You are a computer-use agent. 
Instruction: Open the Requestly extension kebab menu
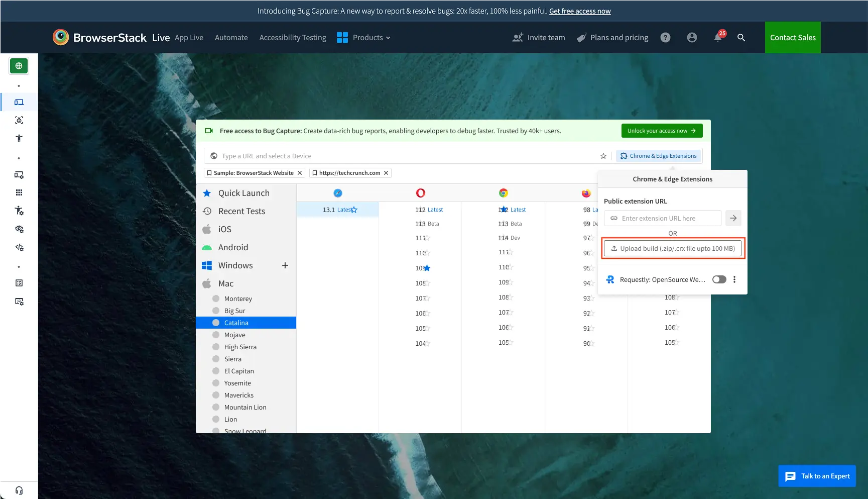coord(734,279)
